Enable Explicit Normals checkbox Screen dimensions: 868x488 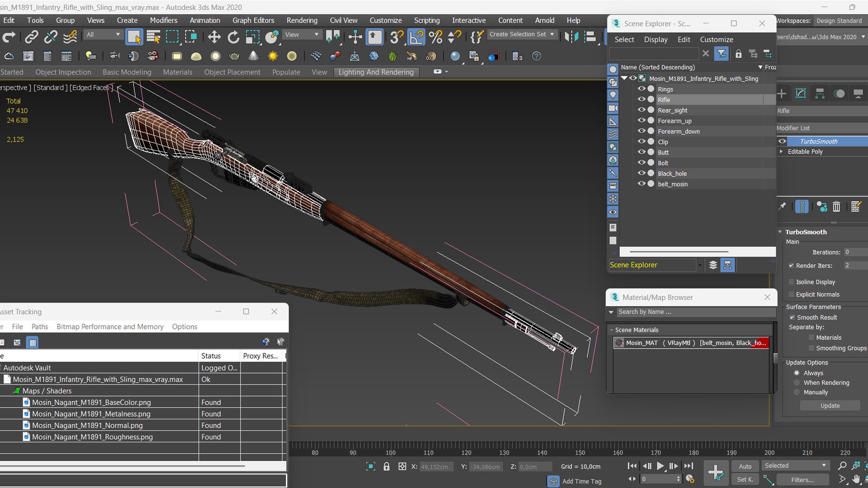point(791,295)
